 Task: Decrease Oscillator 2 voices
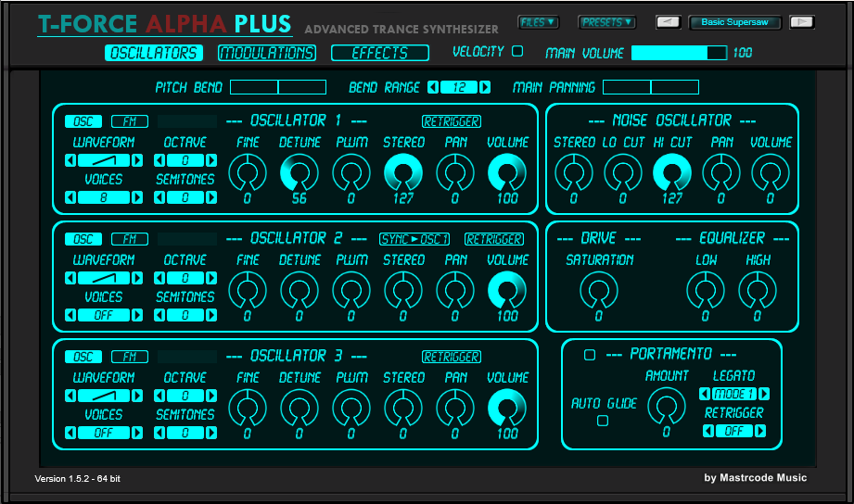(x=70, y=315)
